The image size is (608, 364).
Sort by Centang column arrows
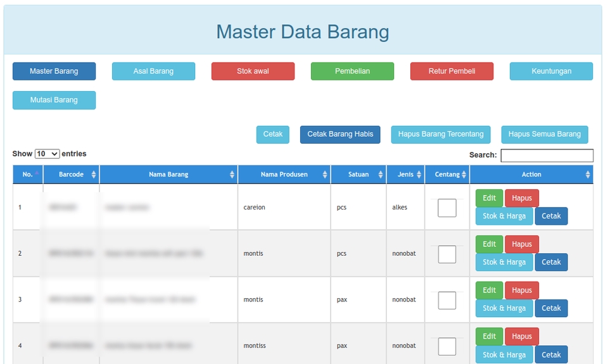464,175
